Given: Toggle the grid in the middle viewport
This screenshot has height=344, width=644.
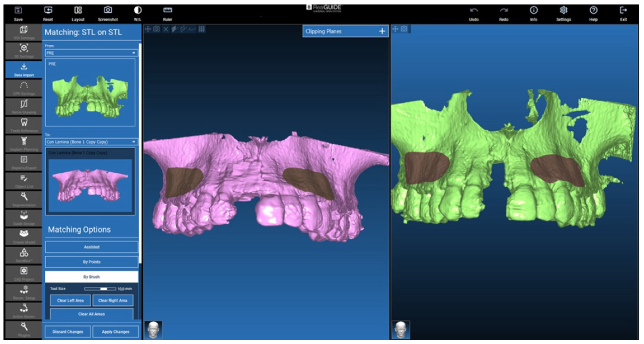Looking at the screenshot, I should [201, 29].
